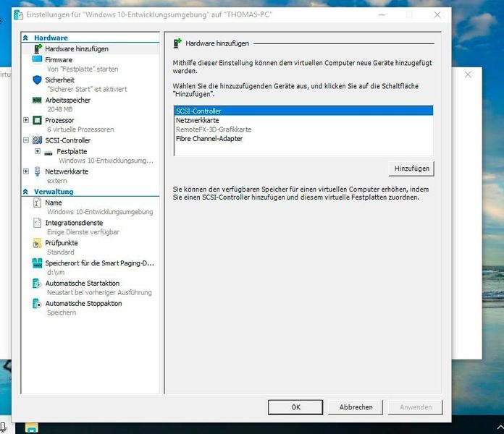Select the SCSI-Controller entry in tree
Screen dimensions: 504x434
67,140
